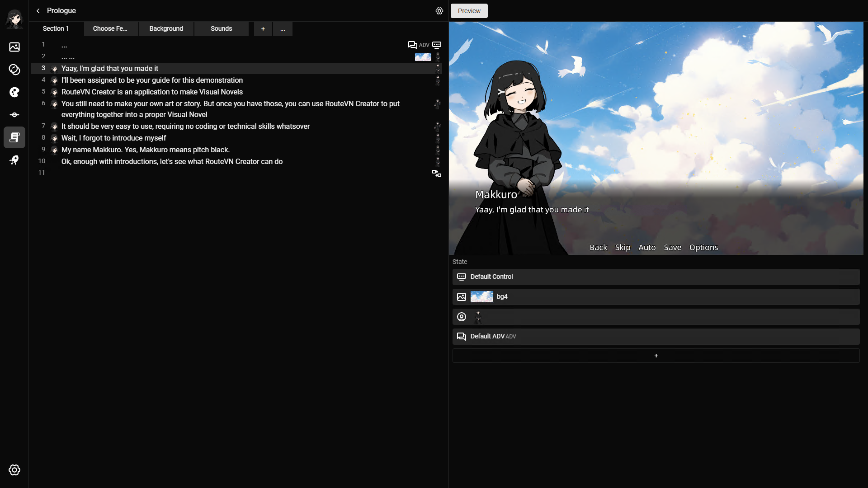This screenshot has height=488, width=868.
Task: Click the avatar at the top of the sidebar
Action: [14, 19]
